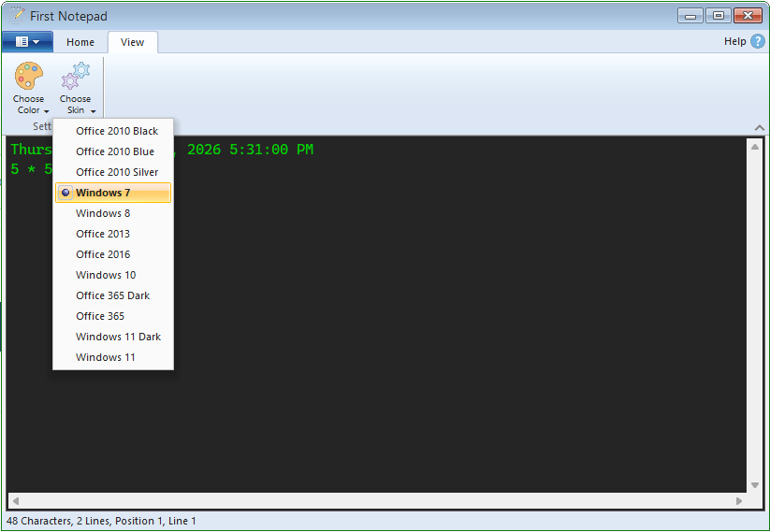The width and height of the screenshot is (770, 532).
Task: Apply the Windows 10 skin
Action: [x=113, y=275]
